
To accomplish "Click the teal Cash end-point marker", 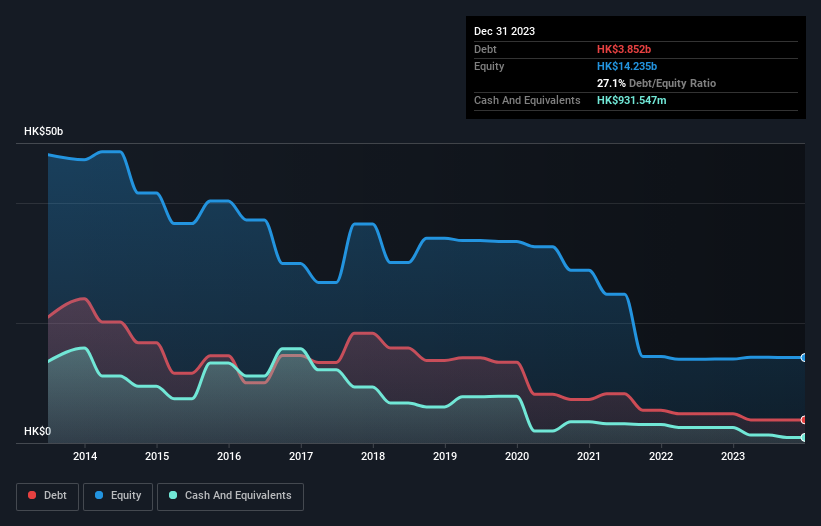I will point(804,437).
